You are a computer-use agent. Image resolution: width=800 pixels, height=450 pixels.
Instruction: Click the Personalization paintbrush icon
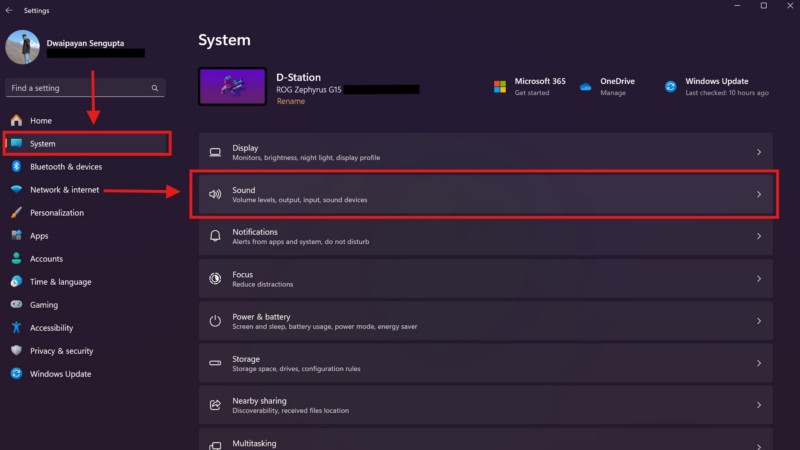click(16, 213)
